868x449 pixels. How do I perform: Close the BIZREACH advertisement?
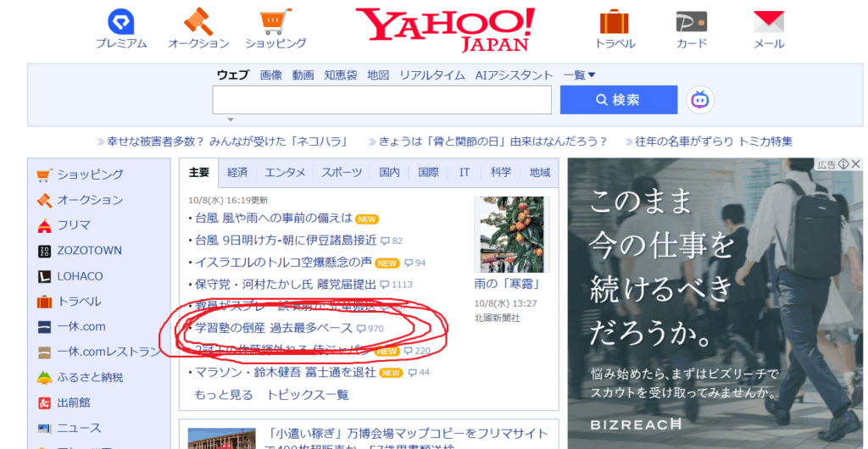[855, 164]
